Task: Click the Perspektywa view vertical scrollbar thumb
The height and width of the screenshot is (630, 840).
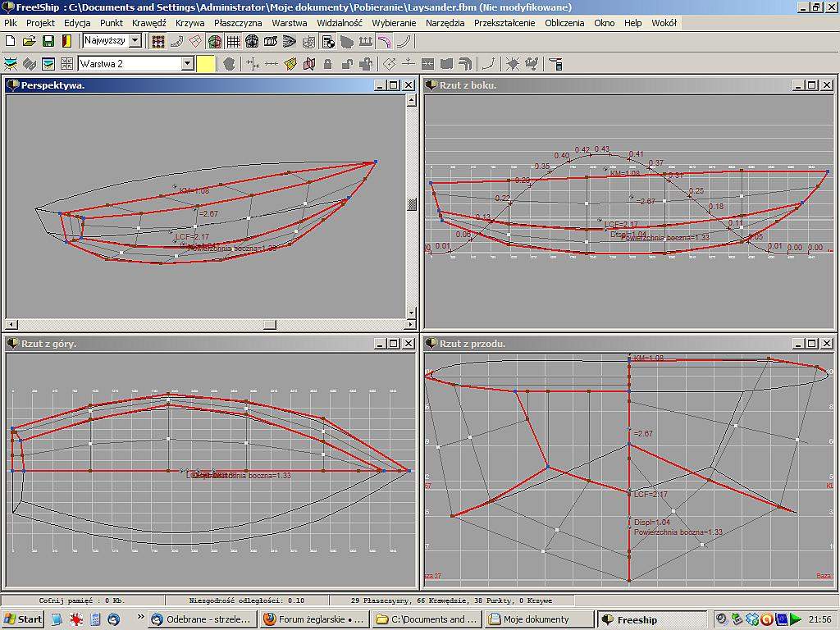Action: (x=412, y=204)
